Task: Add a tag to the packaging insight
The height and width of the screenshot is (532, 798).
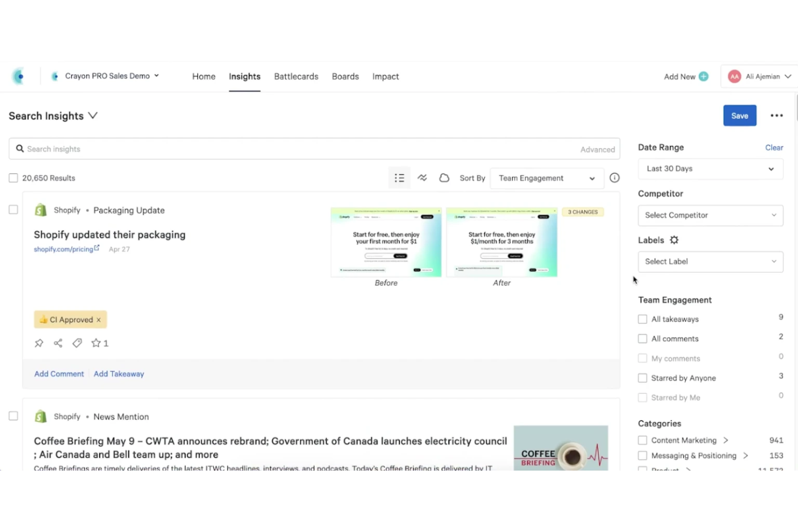Action: (x=77, y=343)
